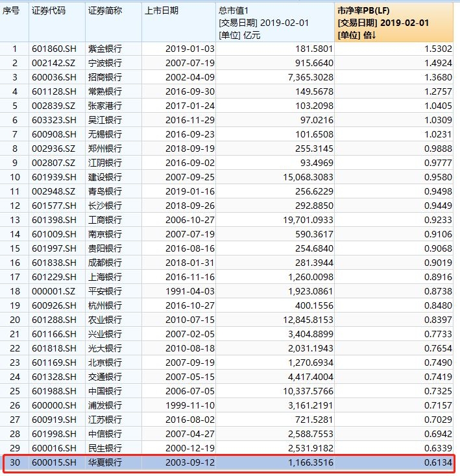This screenshot has width=460, height=476.
Task: Click security code 002142.SZ
Action: point(53,63)
